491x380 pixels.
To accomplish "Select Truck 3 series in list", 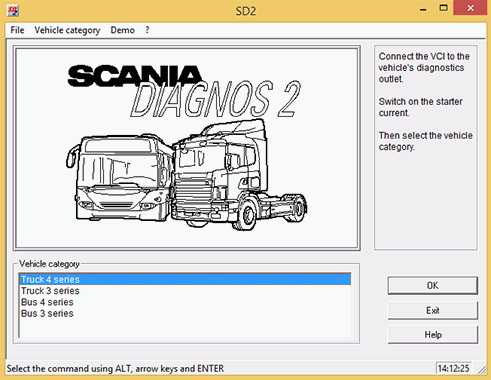I will (185, 291).
